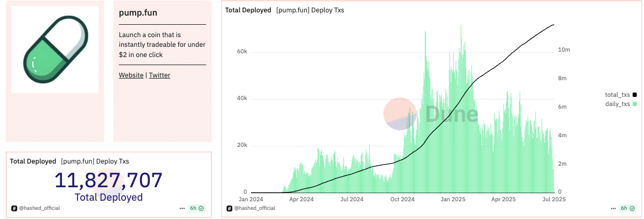Click the pump.fun heading text
This screenshot has width=644, height=219.
[138, 13]
